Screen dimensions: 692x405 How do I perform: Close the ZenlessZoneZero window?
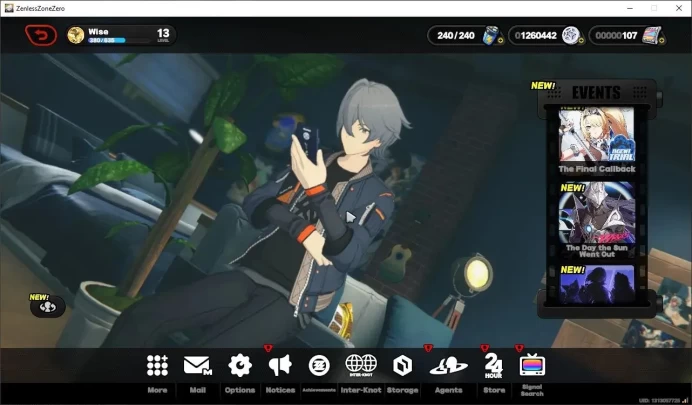click(x=679, y=8)
